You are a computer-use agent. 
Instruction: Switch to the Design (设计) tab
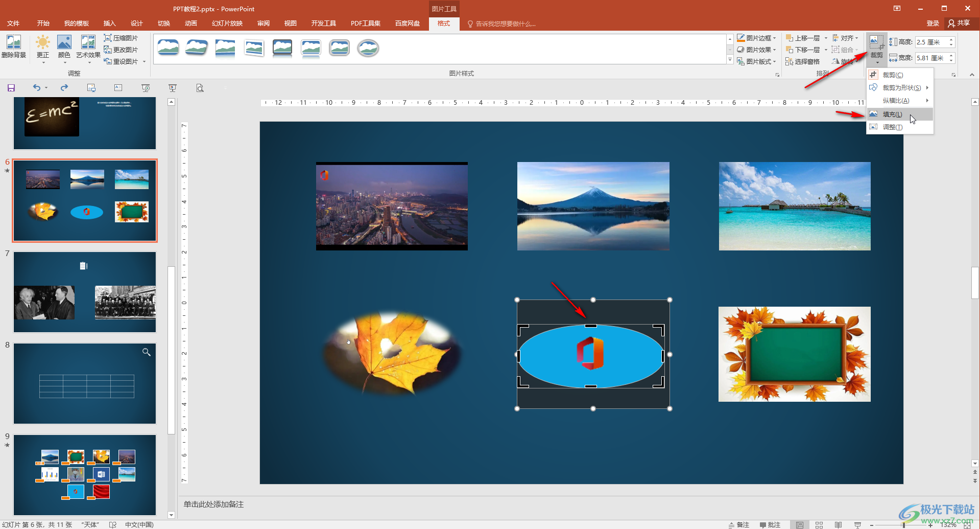click(x=137, y=24)
